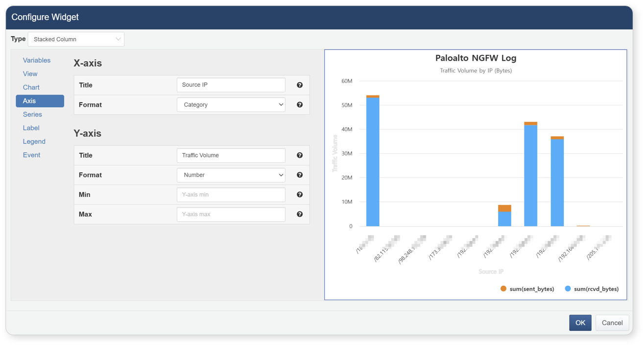Click help icon for X-axis Title
The image size is (644, 346).
coord(300,85)
